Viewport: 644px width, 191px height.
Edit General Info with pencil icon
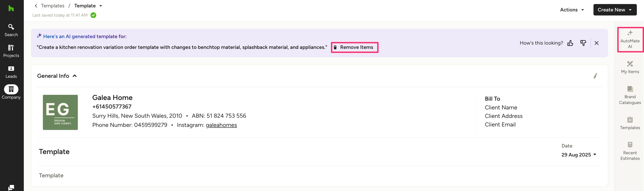595,76
